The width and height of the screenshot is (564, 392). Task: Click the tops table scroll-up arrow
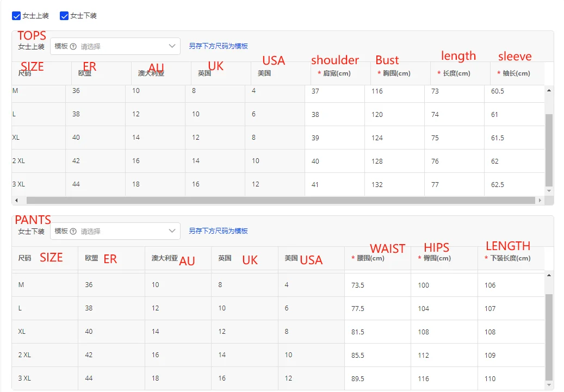[x=549, y=90]
